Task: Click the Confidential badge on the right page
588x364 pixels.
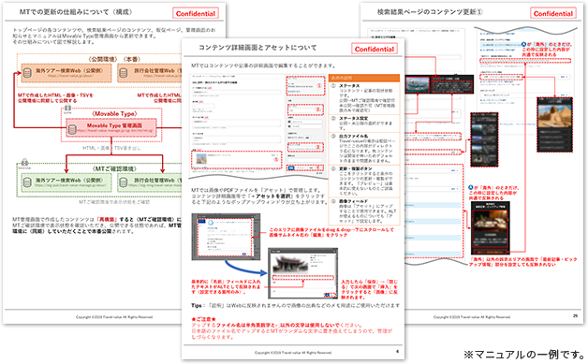Action: (553, 13)
